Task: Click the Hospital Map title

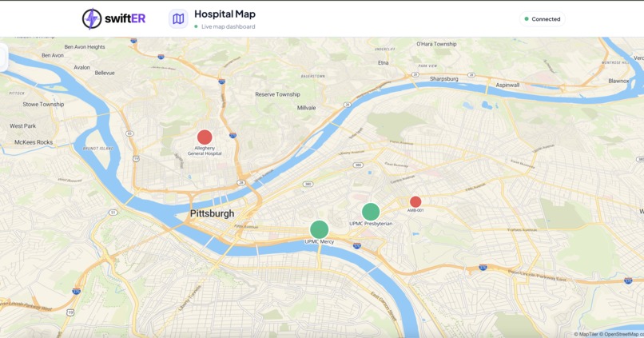Action: click(x=225, y=14)
